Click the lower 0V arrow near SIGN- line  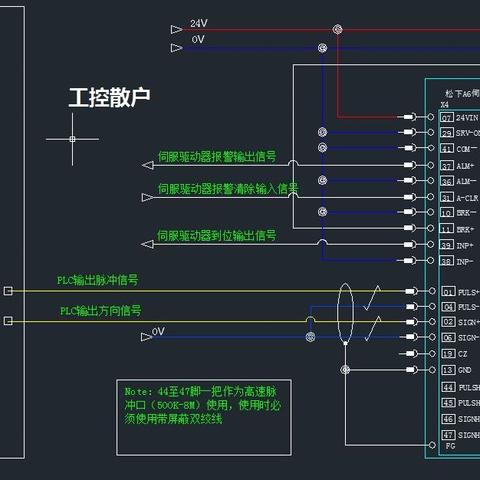click(147, 337)
